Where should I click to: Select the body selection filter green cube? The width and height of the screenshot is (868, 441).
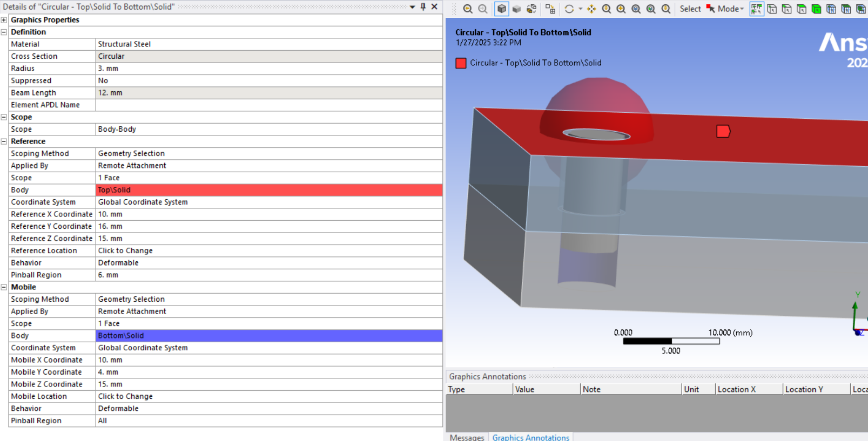[x=816, y=9]
